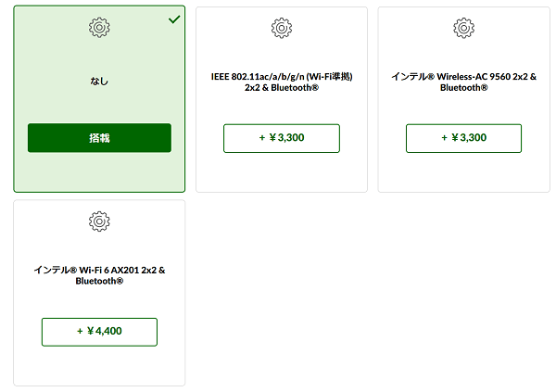Click the gear icon above Wireless-AC 9560
The height and width of the screenshot is (392, 556).
pyautogui.click(x=464, y=28)
